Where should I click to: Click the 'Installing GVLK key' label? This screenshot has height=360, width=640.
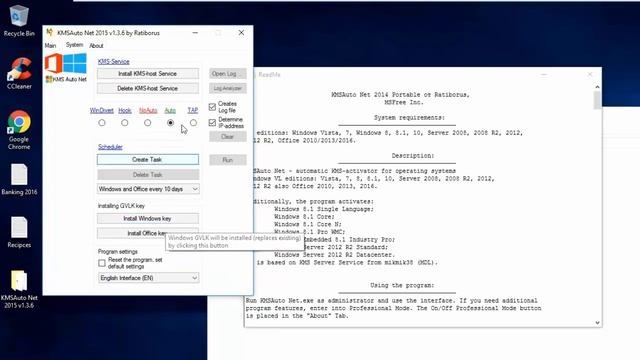click(121, 206)
